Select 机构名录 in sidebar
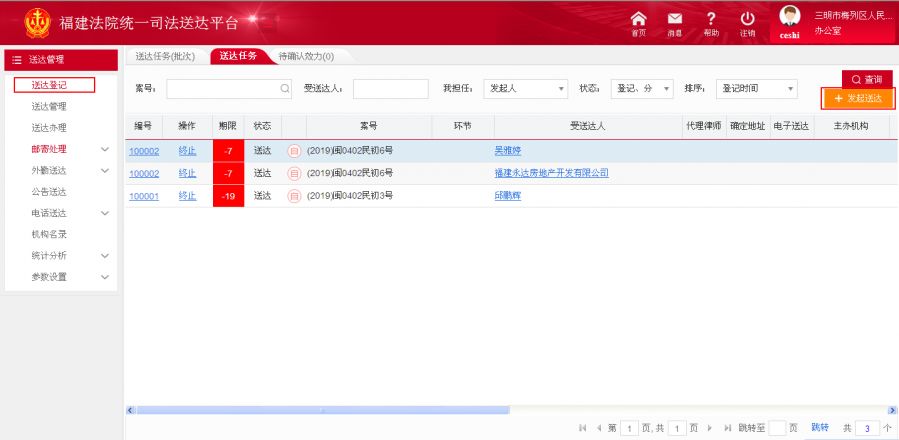Screen dimensions: 899x440 pyautogui.click(x=49, y=234)
